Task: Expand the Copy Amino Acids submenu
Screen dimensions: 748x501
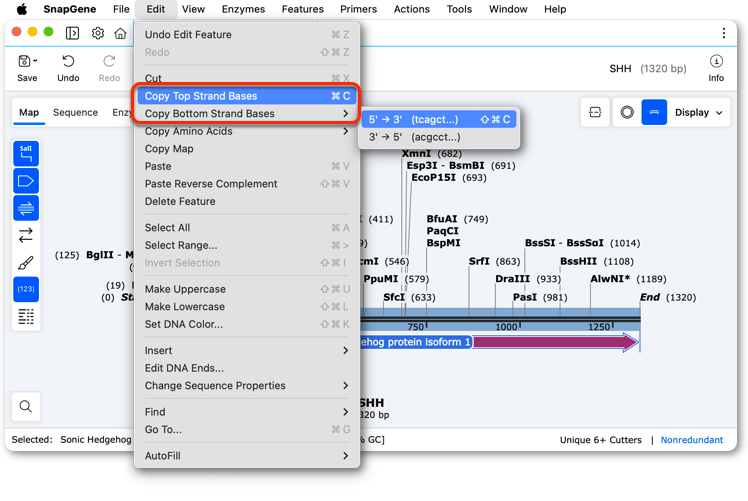Action: coord(247,131)
